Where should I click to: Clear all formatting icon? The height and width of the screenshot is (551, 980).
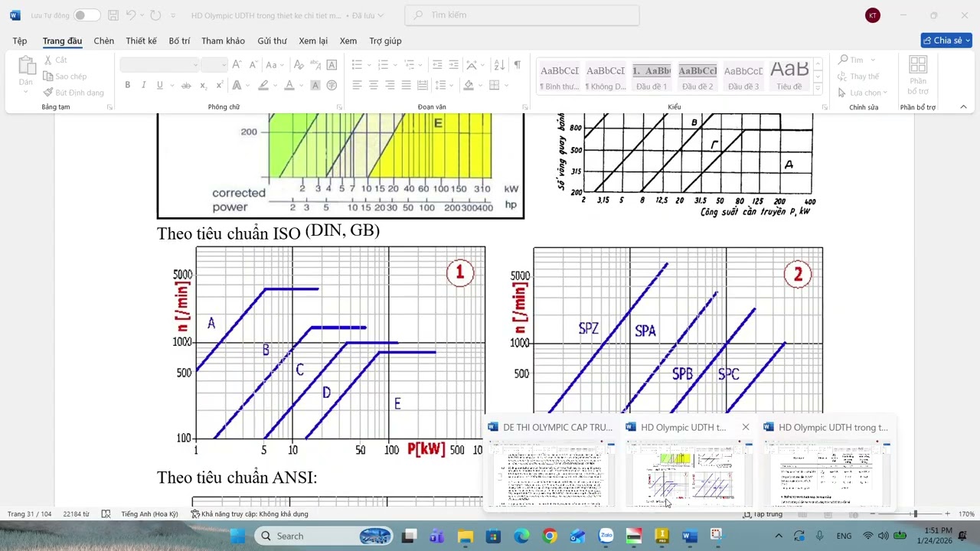(299, 65)
